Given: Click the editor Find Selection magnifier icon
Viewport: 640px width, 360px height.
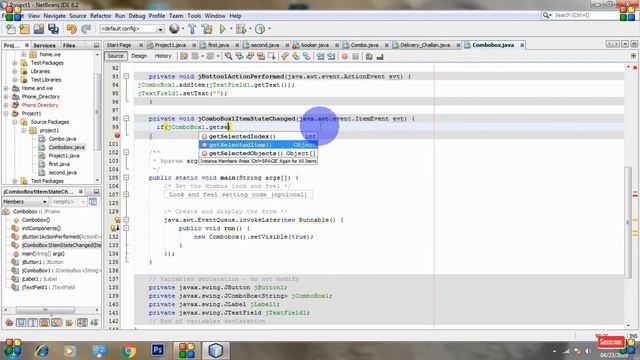Looking at the screenshot, I should tap(229, 56).
